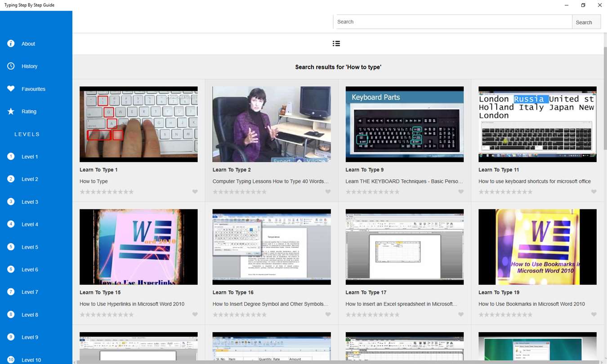Select the Level 6 number badge
Image resolution: width=607 pixels, height=364 pixels.
[11, 269]
